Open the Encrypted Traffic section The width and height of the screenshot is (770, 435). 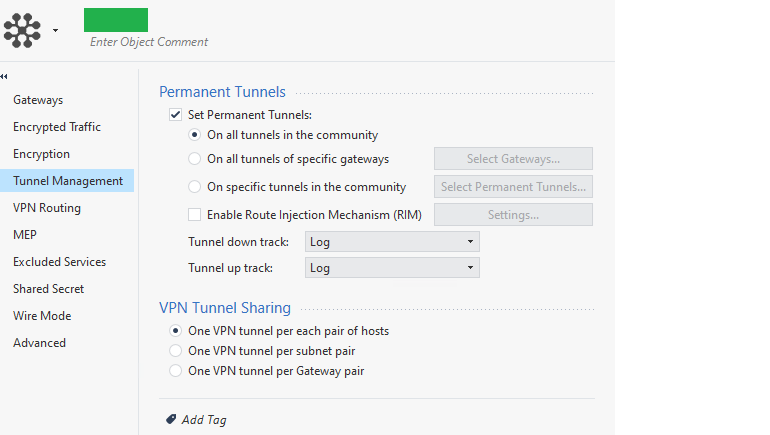click(x=57, y=127)
